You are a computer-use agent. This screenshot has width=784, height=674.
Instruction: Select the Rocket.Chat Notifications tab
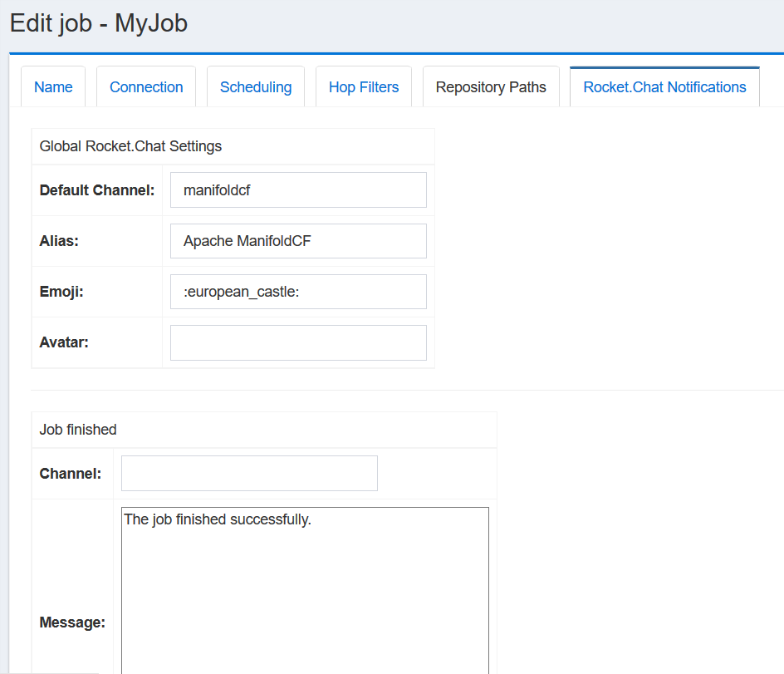click(x=664, y=87)
